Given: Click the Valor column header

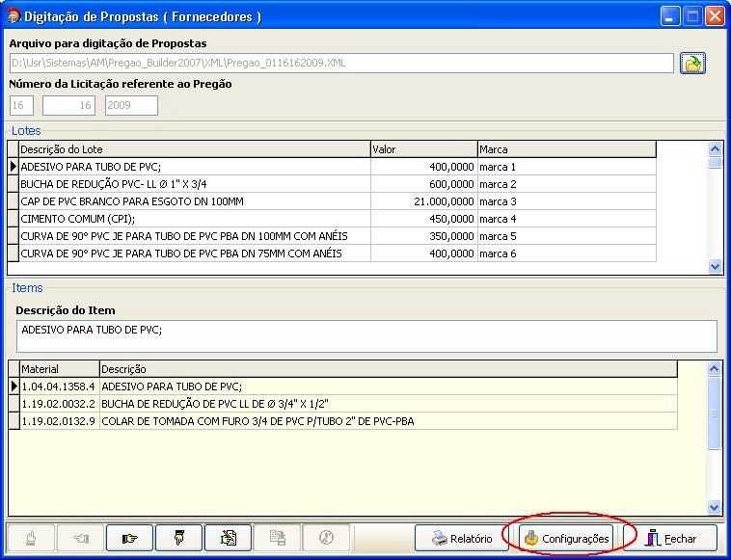Looking at the screenshot, I should [x=423, y=149].
